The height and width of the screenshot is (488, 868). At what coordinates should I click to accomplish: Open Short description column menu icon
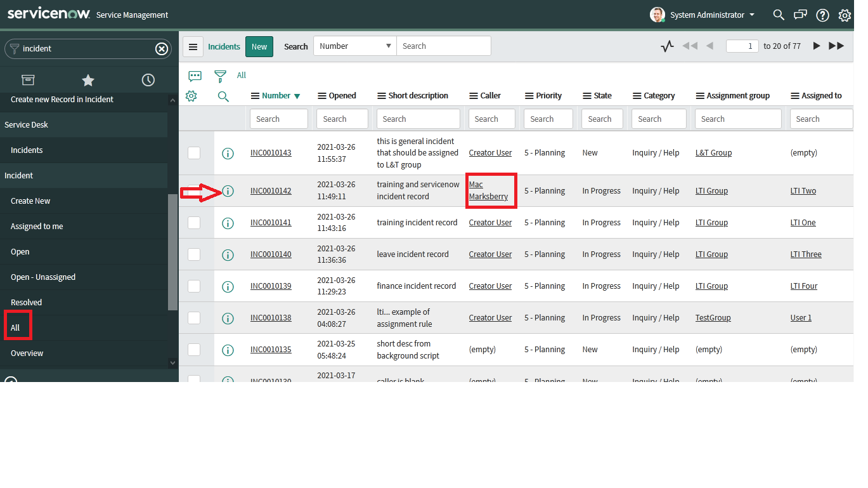pos(382,96)
